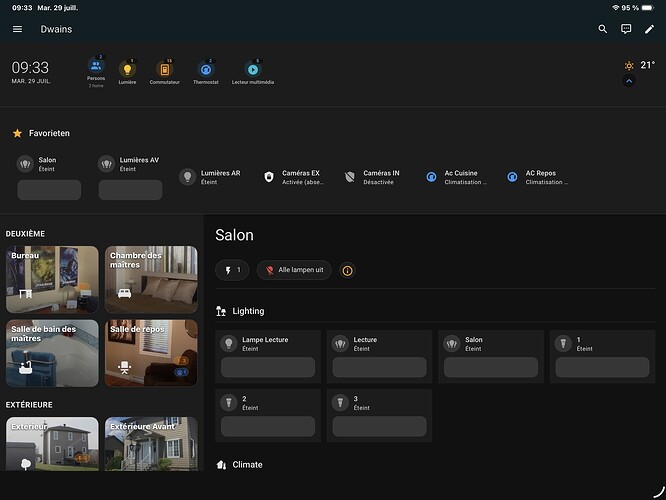The width and height of the screenshot is (666, 500).
Task: Toggle the Lampe Lecture light
Action: point(228,344)
